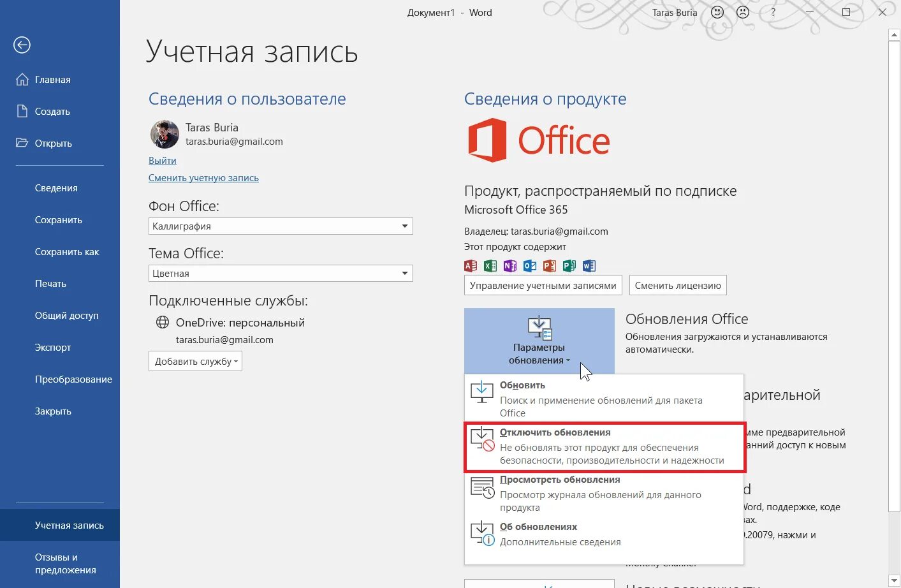
Task: Click the vertical scrollbar thumb
Action: [894, 276]
